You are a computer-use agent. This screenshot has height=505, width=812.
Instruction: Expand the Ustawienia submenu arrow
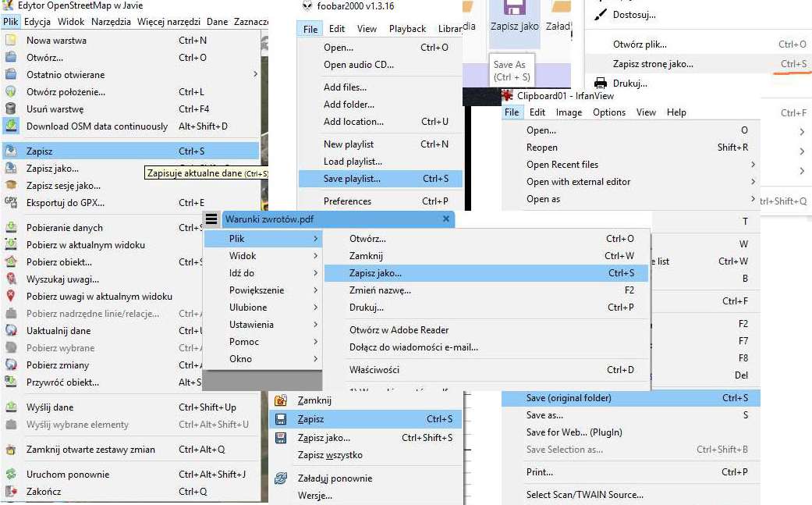316,324
